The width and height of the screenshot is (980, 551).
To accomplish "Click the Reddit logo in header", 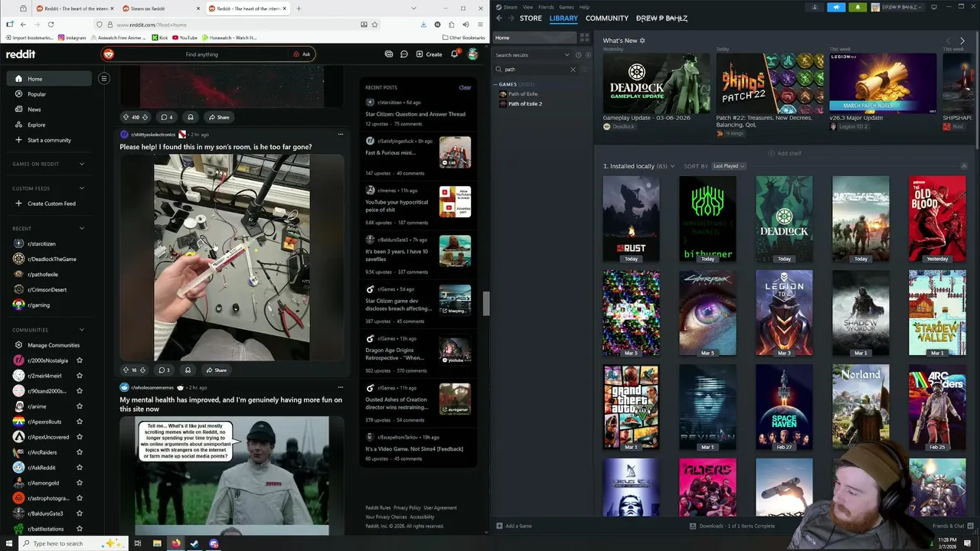I will coord(21,54).
